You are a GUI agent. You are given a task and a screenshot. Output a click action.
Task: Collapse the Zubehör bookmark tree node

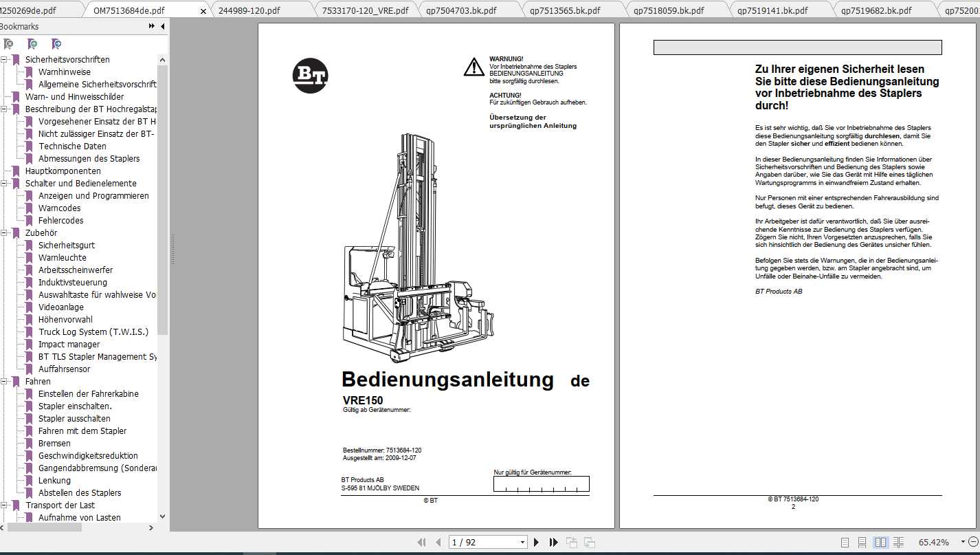4,233
